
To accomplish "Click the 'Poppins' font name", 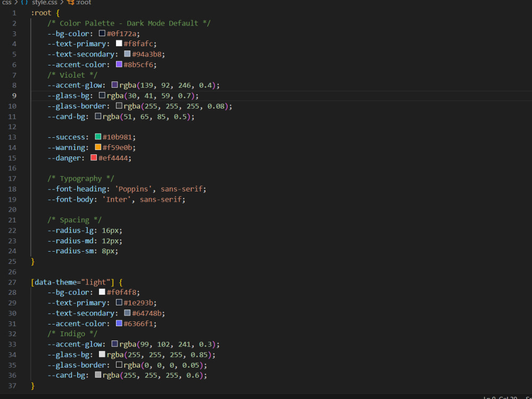I will pos(134,189).
